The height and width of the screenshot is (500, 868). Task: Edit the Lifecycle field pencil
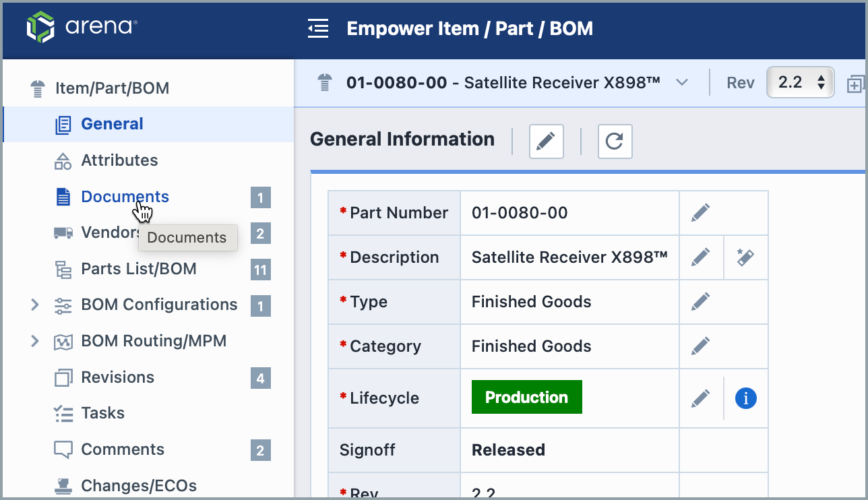pos(701,398)
